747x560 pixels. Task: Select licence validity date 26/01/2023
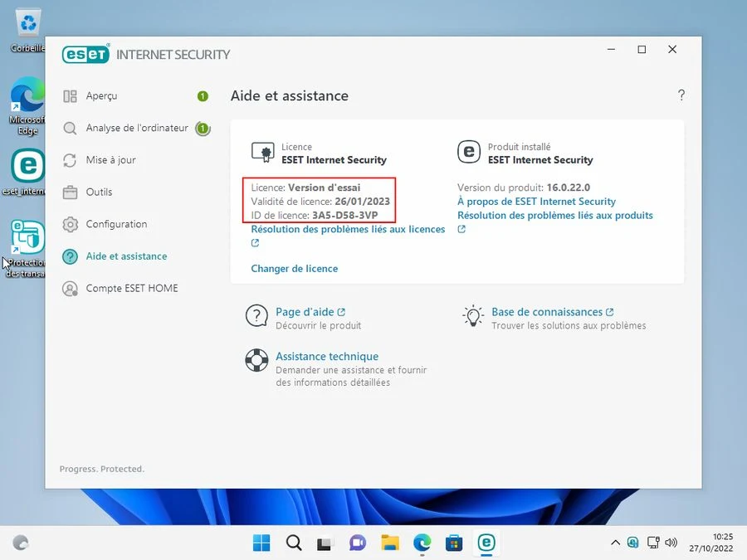click(362, 202)
